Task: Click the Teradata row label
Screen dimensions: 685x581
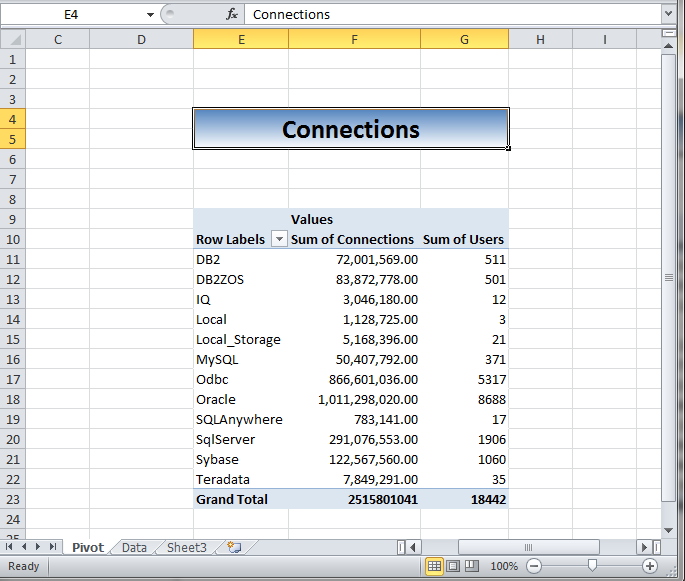Action: 223,480
